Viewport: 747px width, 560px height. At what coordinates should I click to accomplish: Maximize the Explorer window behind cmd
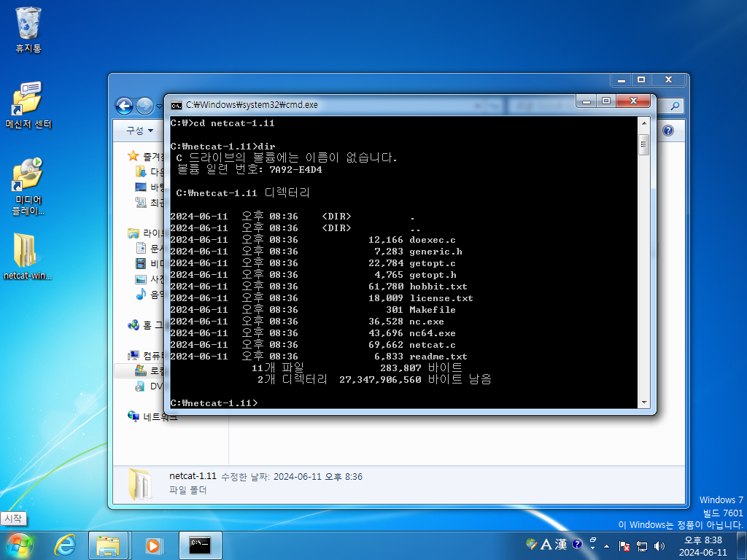(641, 79)
